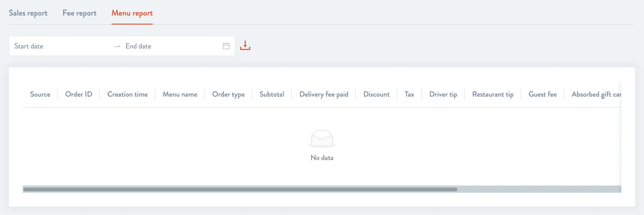Click the Tax column header

pyautogui.click(x=409, y=94)
